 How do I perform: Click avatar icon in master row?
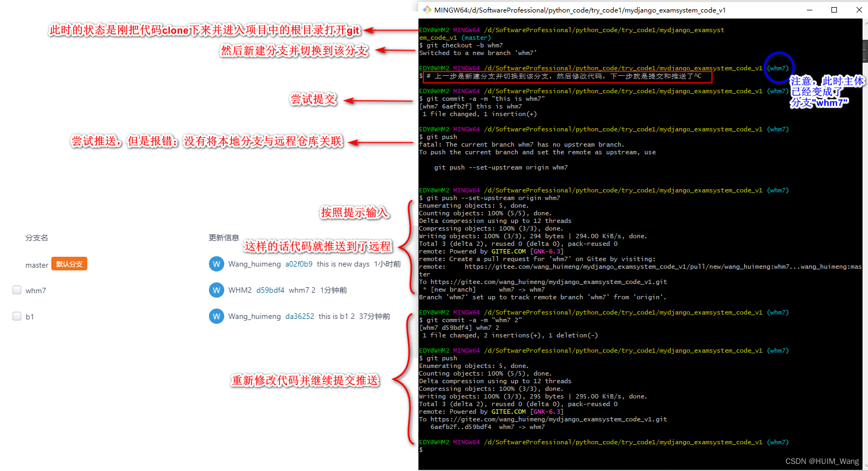pyautogui.click(x=217, y=264)
